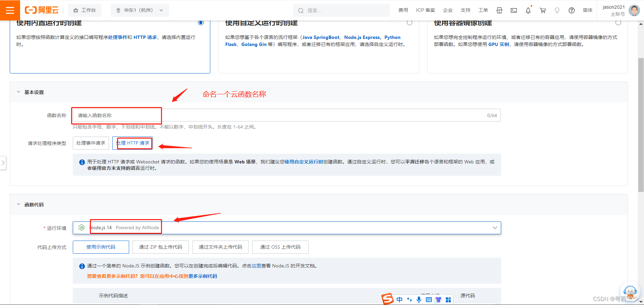Click the search magnifier icon
The height and width of the screenshot is (305, 644).
[x=301, y=10]
